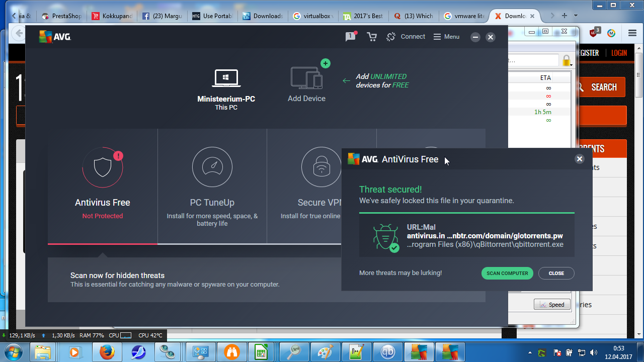Open the Secure VPN lock tile

click(321, 167)
